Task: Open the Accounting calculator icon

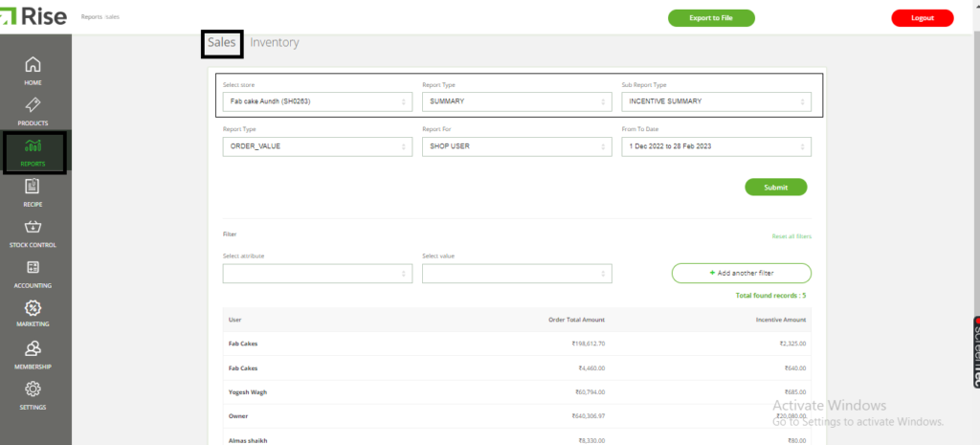Action: pos(33,268)
